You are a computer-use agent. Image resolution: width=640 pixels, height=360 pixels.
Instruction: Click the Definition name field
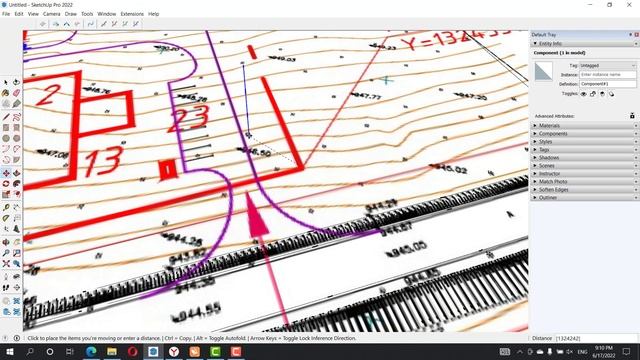click(x=608, y=84)
